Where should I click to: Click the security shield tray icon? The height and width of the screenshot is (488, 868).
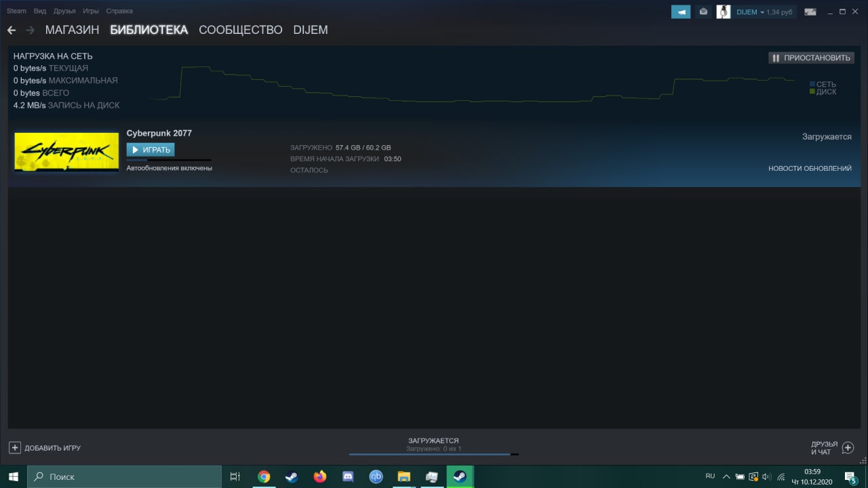pyautogui.click(x=753, y=476)
